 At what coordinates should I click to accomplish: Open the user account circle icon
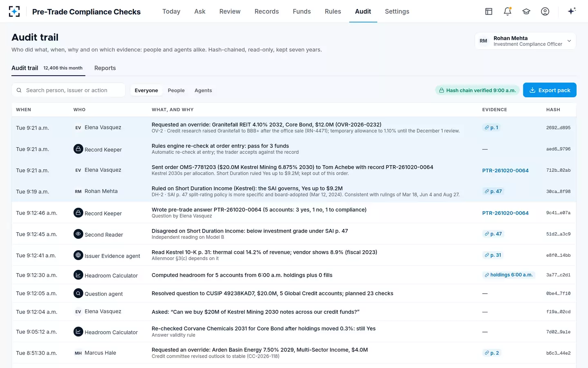[x=545, y=11]
